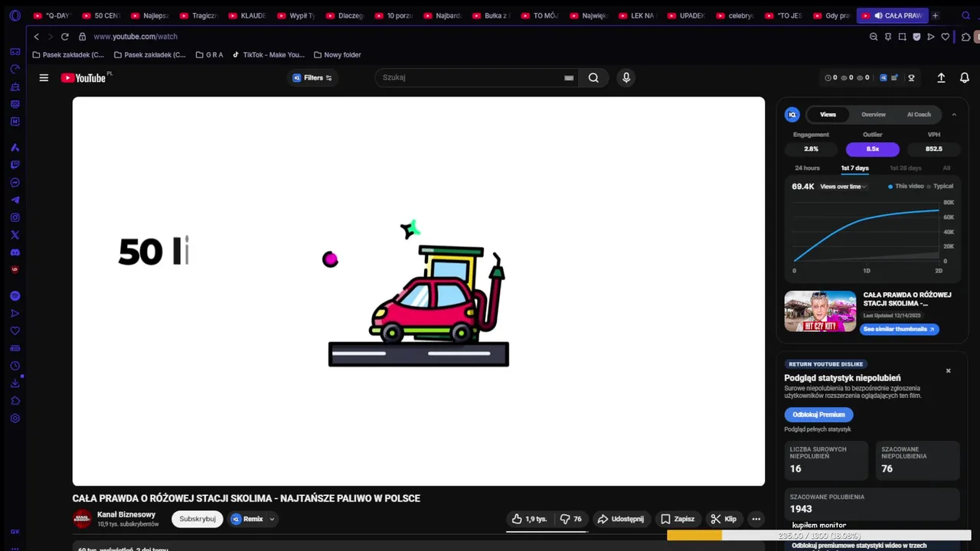This screenshot has height=551, width=980.
Task: Open Spotify player in the Opera sidebar
Action: coord(15,295)
